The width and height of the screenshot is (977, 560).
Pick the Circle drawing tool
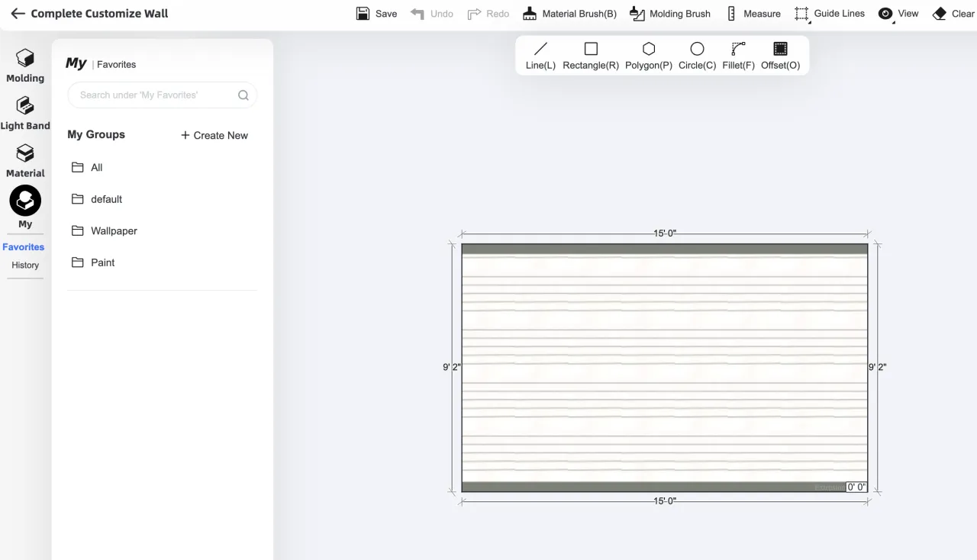[x=697, y=56]
